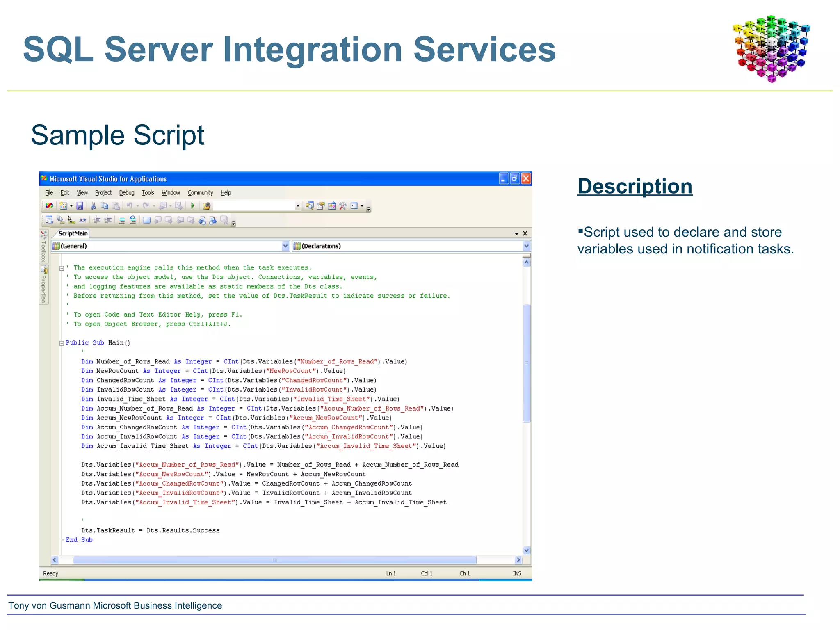Image resolution: width=840 pixels, height=630 pixels.
Task: Open Project Explorer with the magnifier icon
Action: 310,206
